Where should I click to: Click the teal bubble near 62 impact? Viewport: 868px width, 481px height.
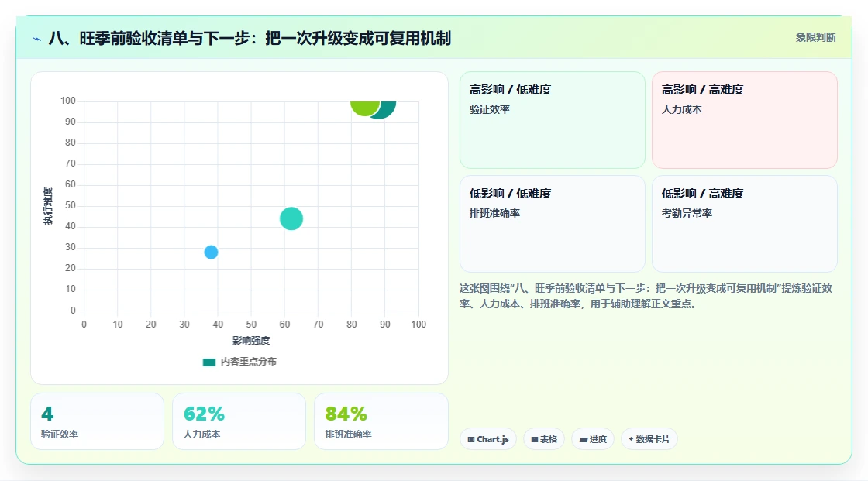pyautogui.click(x=291, y=218)
